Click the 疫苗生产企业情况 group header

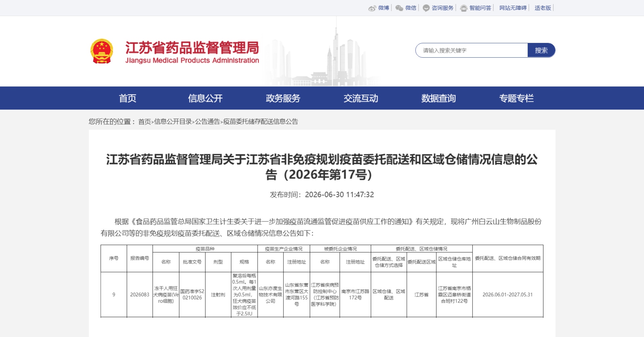point(283,249)
